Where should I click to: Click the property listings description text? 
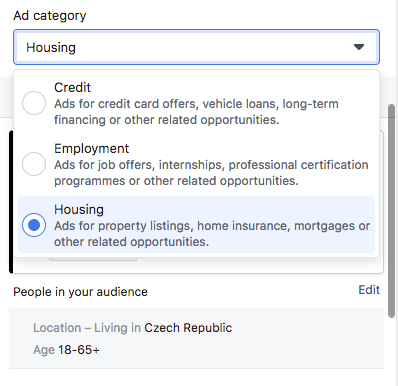pos(212,234)
